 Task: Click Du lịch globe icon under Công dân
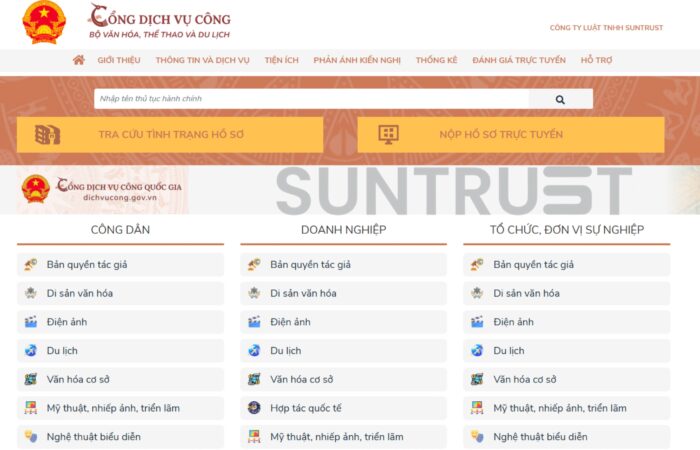click(x=31, y=350)
